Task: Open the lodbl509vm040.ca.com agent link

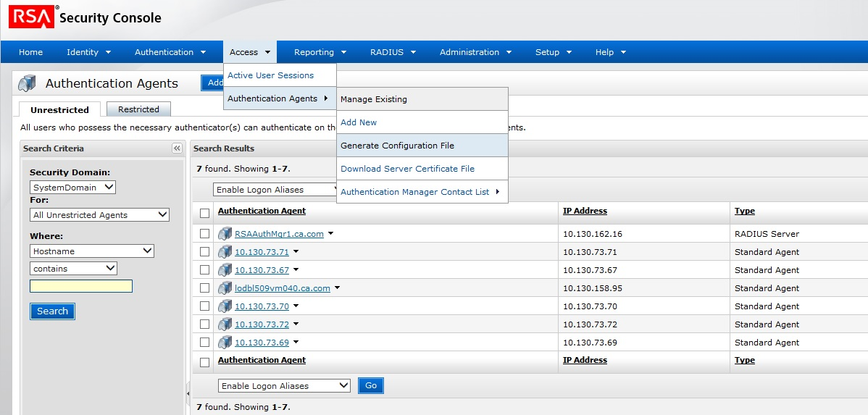Action: tap(282, 288)
